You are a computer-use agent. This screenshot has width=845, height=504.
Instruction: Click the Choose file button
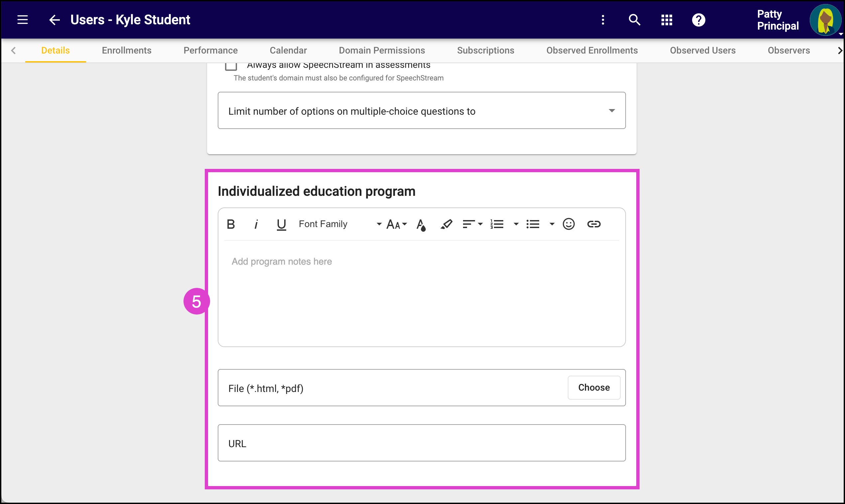(594, 388)
